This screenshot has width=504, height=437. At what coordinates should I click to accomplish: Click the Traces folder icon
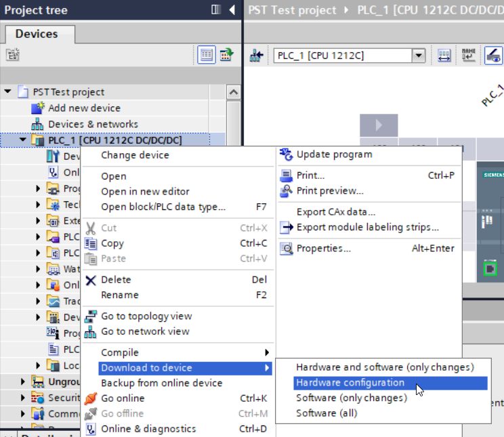click(53, 301)
